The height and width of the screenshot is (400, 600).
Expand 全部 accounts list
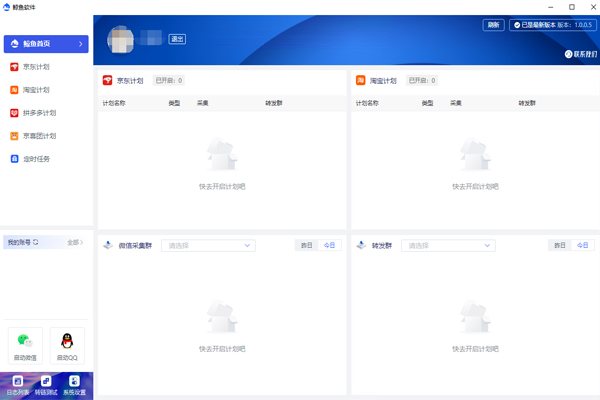75,242
